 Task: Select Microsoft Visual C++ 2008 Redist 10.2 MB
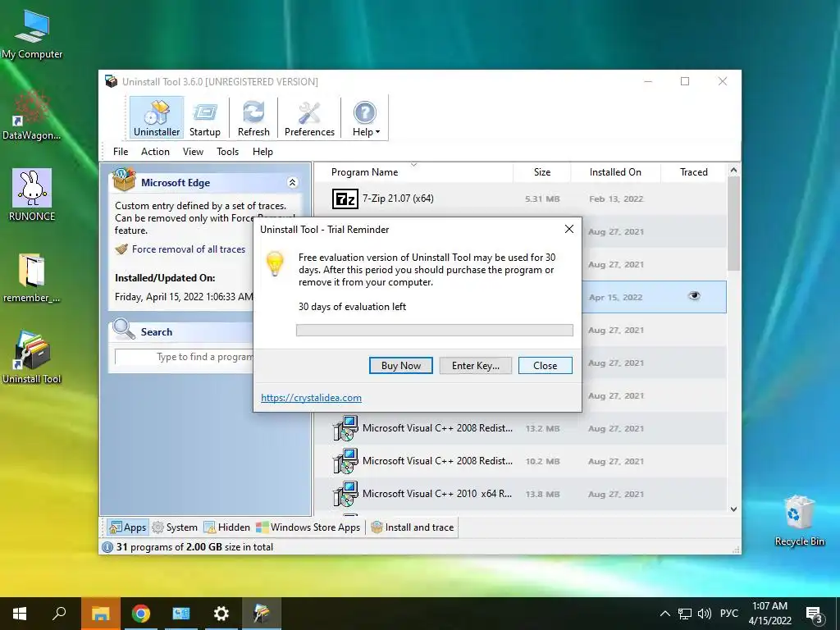(520, 461)
